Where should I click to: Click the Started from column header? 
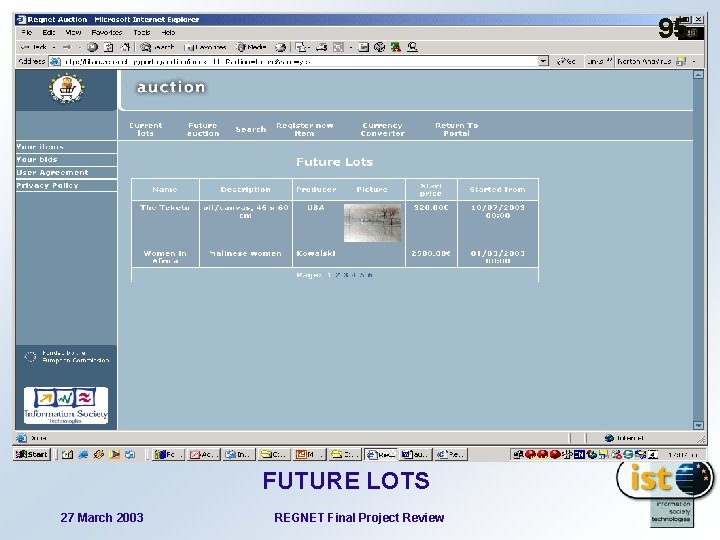point(497,189)
